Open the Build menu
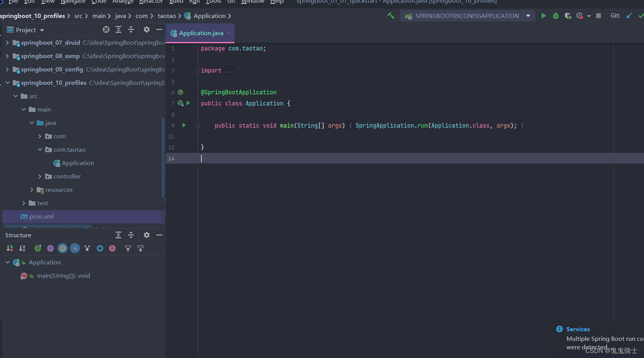 click(176, 2)
